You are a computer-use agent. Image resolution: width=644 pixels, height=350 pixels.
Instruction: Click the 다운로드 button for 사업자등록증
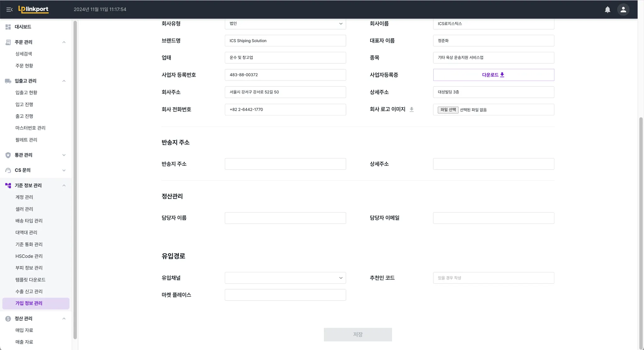493,75
